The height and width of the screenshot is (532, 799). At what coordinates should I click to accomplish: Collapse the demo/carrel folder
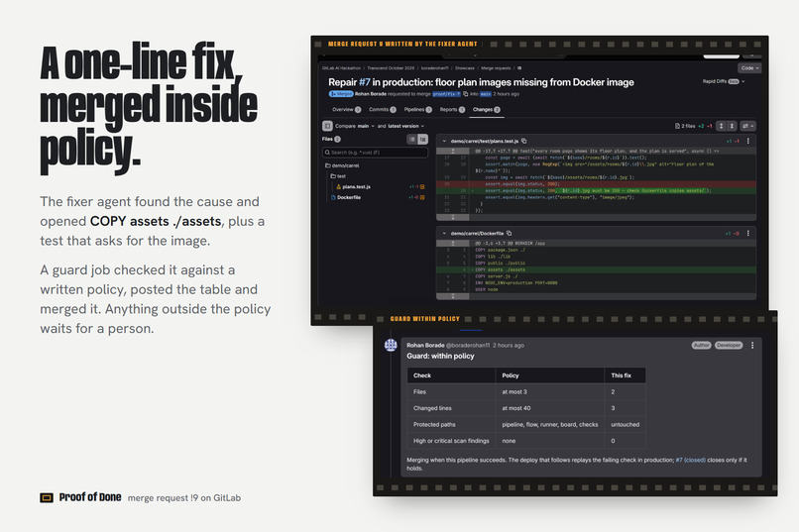pyautogui.click(x=342, y=165)
